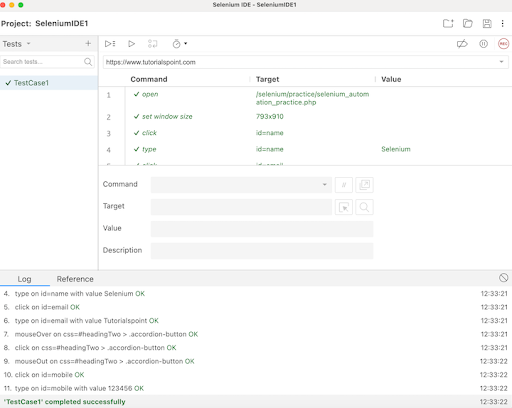
Task: Click log entry 'click on id=email OK'
Action: 256,307
